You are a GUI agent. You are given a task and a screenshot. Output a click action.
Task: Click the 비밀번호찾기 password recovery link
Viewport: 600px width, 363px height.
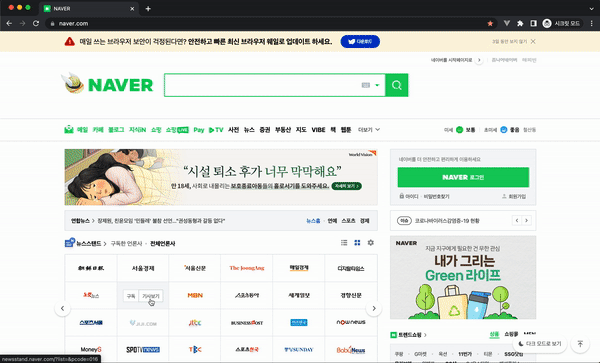pos(436,196)
